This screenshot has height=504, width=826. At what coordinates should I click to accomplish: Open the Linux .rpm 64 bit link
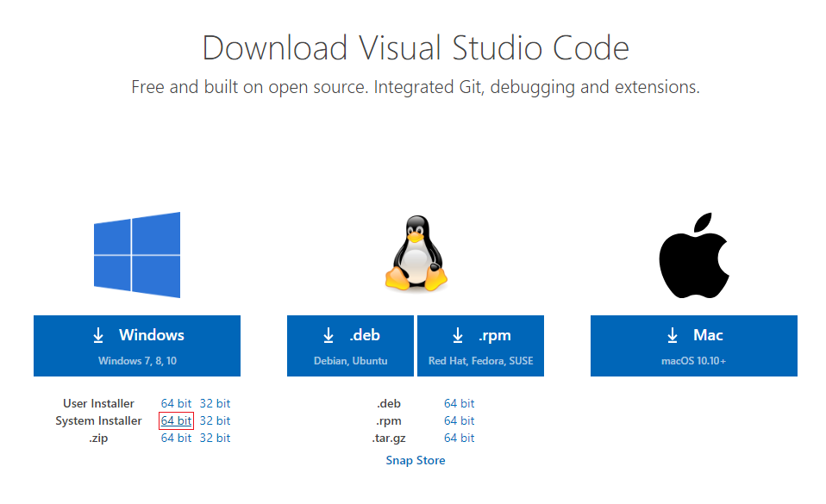(x=460, y=420)
